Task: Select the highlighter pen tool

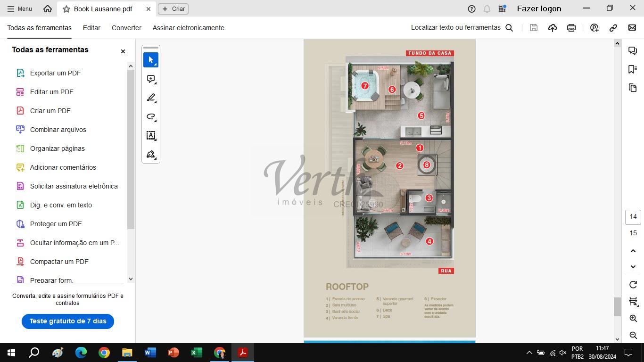Action: click(151, 98)
